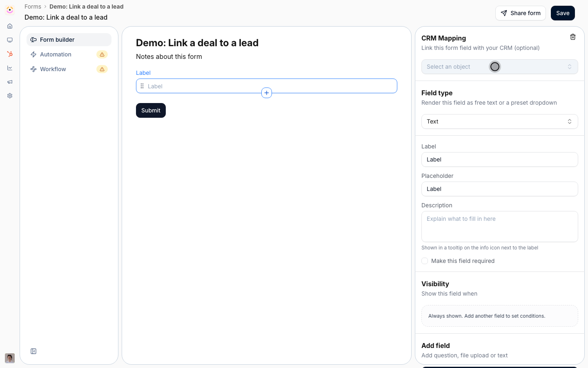Open the Select an object dropdown

500,67
